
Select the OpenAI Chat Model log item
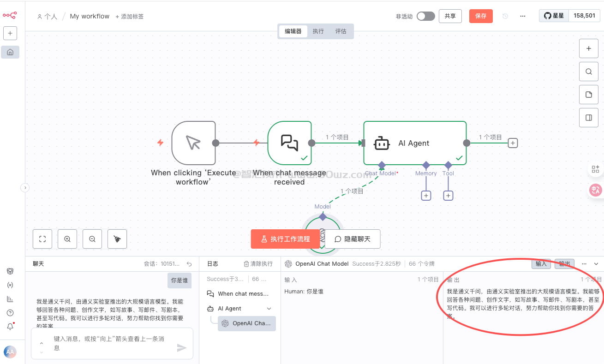(247, 323)
